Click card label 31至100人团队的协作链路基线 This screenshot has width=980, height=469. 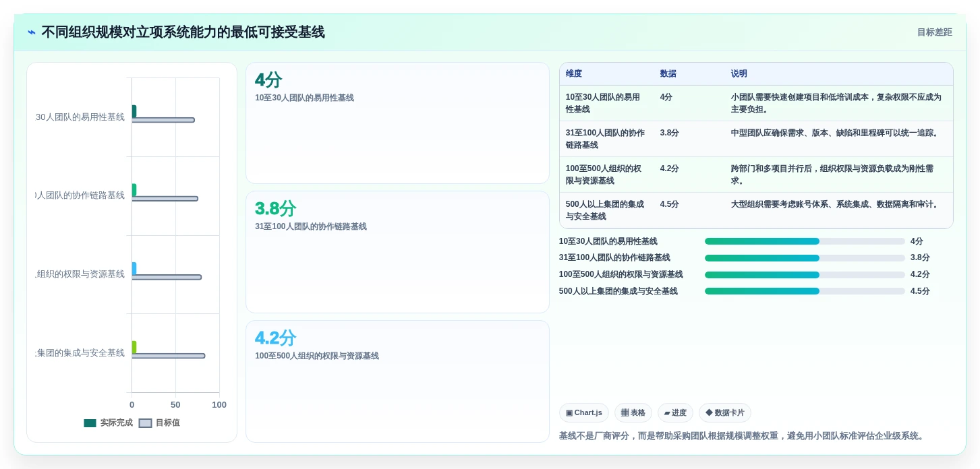(311, 227)
